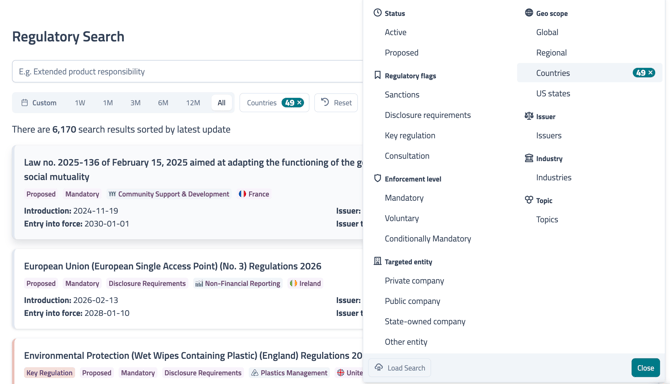Open the Topics filter
670x384 pixels.
547,219
